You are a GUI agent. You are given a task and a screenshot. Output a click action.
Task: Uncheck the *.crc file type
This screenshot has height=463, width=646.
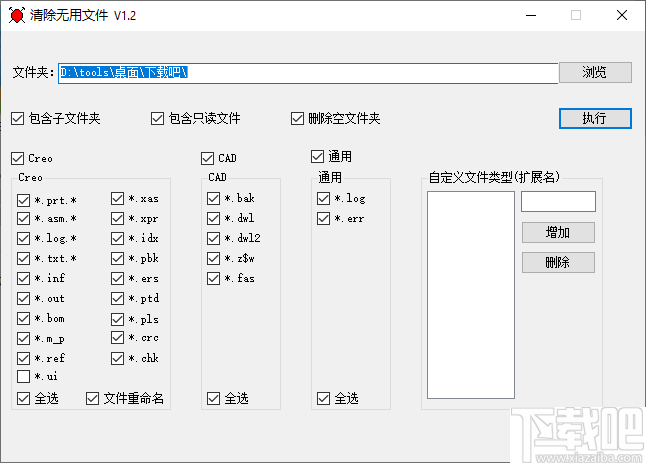tap(117, 338)
